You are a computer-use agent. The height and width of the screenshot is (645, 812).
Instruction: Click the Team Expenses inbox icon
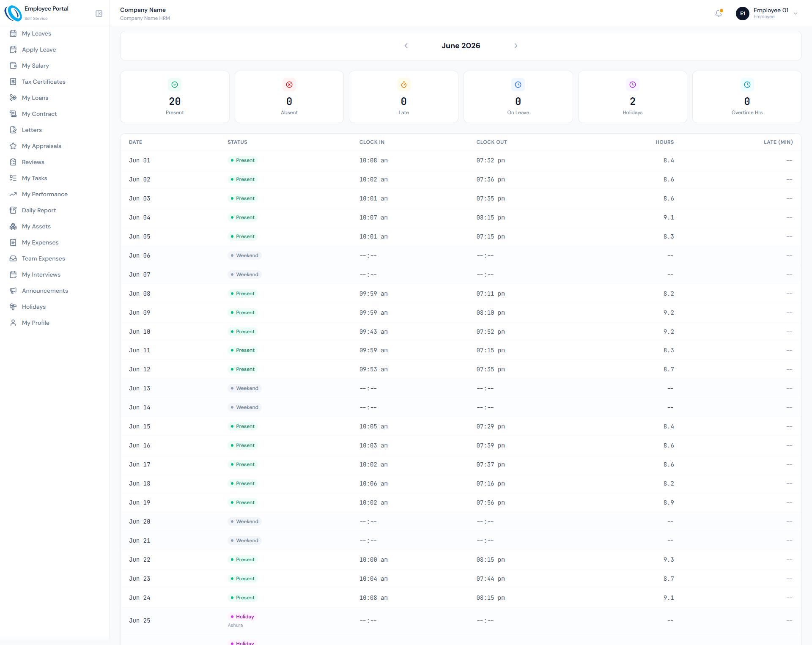13,258
